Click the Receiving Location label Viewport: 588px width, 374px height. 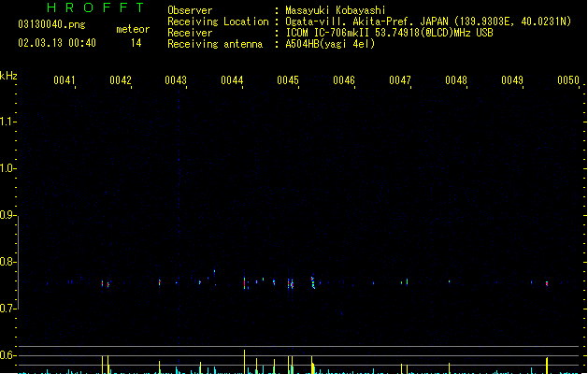(218, 22)
